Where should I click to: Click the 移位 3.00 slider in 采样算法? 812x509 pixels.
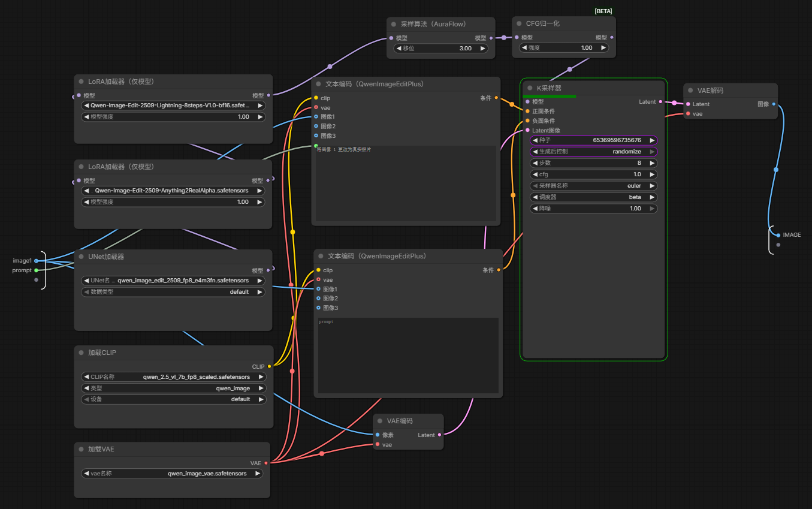[440, 48]
